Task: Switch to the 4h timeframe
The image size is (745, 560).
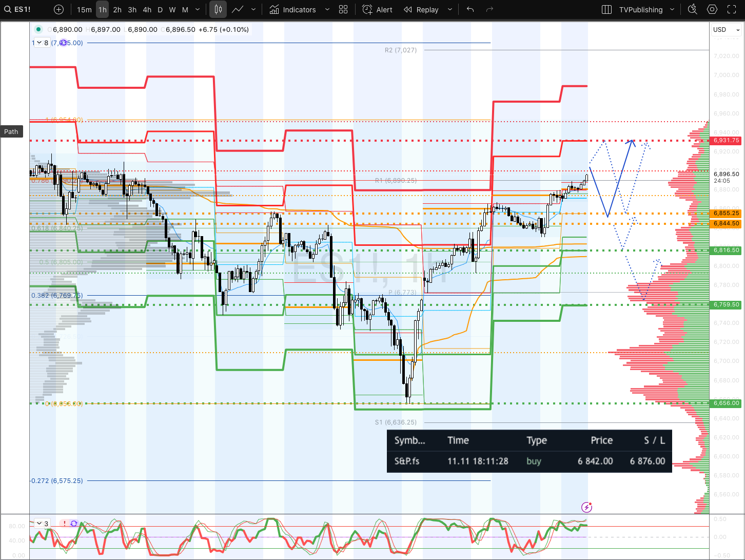Action: tap(147, 10)
